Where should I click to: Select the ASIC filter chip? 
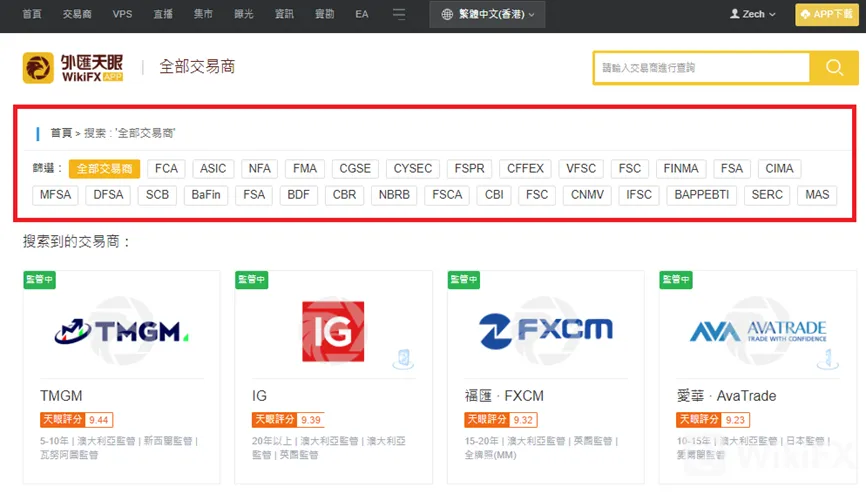[x=213, y=169]
